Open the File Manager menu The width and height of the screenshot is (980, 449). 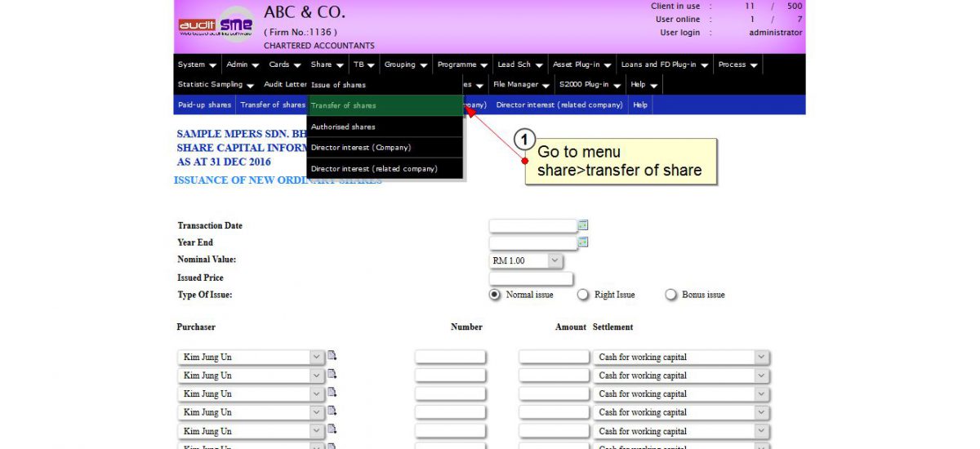tap(520, 85)
